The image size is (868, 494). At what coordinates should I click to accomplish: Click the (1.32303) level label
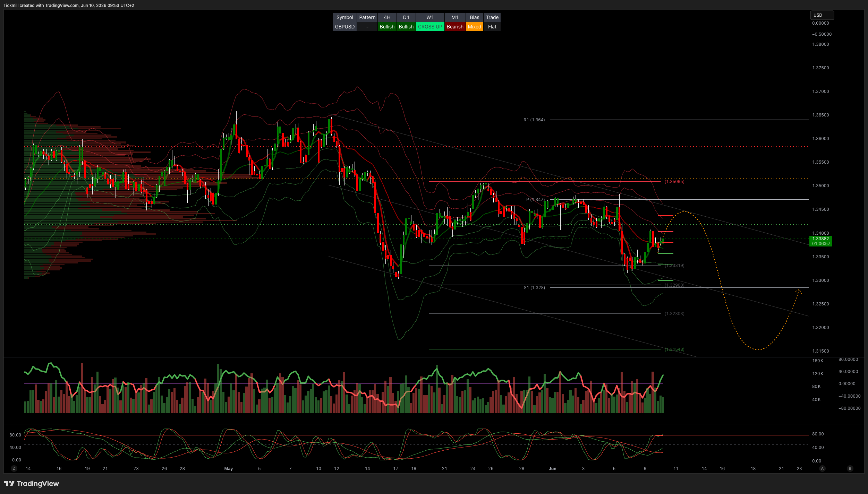coord(674,314)
